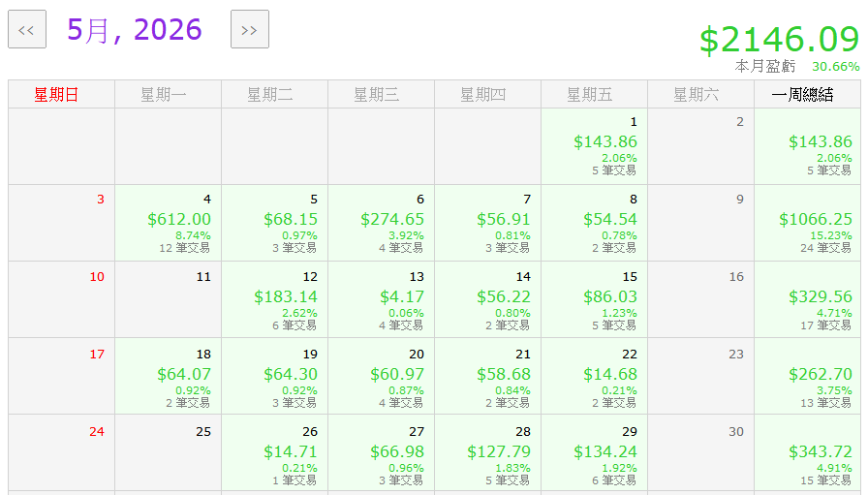This screenshot has width=868, height=495.
Task: Click monthly percentage 30.66%
Action: click(x=835, y=67)
